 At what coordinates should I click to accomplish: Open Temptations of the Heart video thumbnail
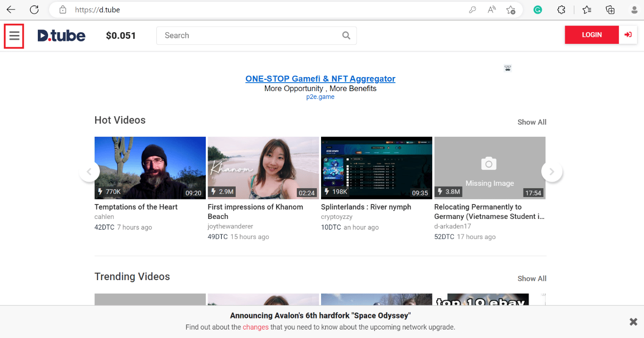pyautogui.click(x=150, y=168)
